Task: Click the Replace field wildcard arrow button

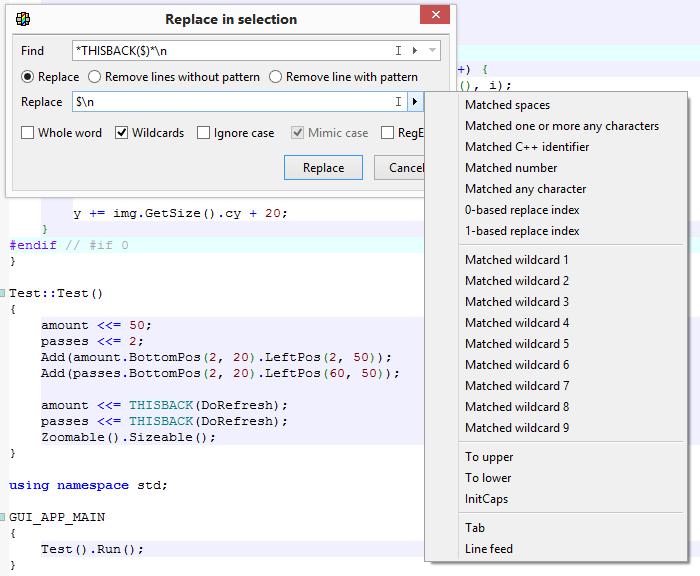Action: [x=414, y=102]
